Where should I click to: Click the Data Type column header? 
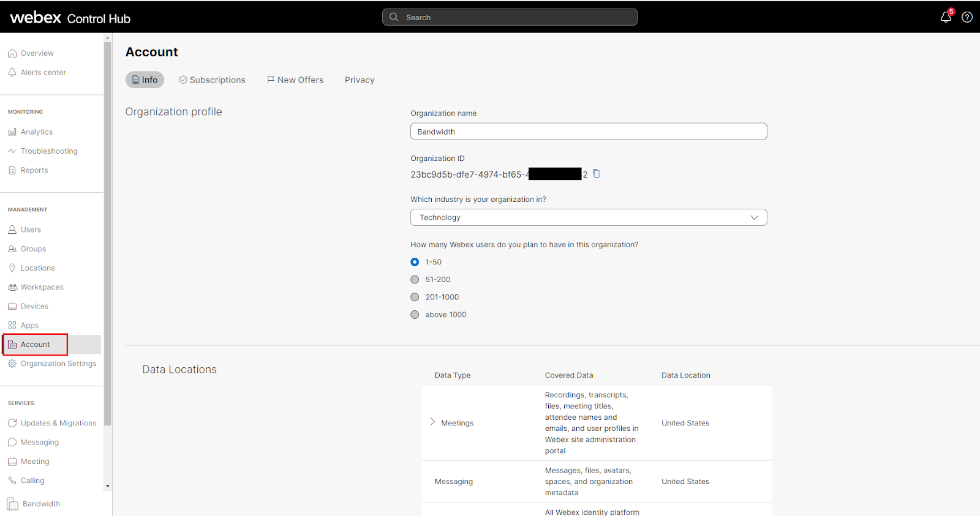[453, 375]
